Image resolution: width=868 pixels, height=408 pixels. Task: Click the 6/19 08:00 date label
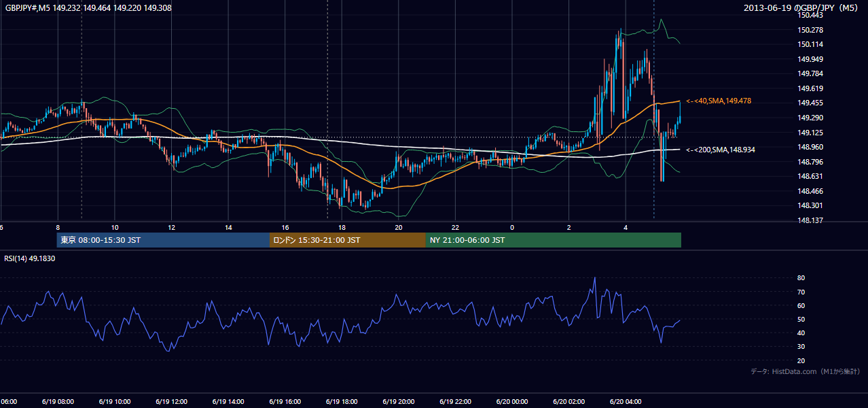point(58,402)
